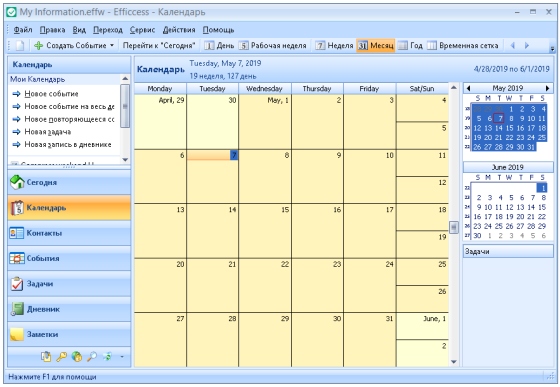Open the Контакты navigation pane
This screenshot has height=387, width=560.
[69, 233]
